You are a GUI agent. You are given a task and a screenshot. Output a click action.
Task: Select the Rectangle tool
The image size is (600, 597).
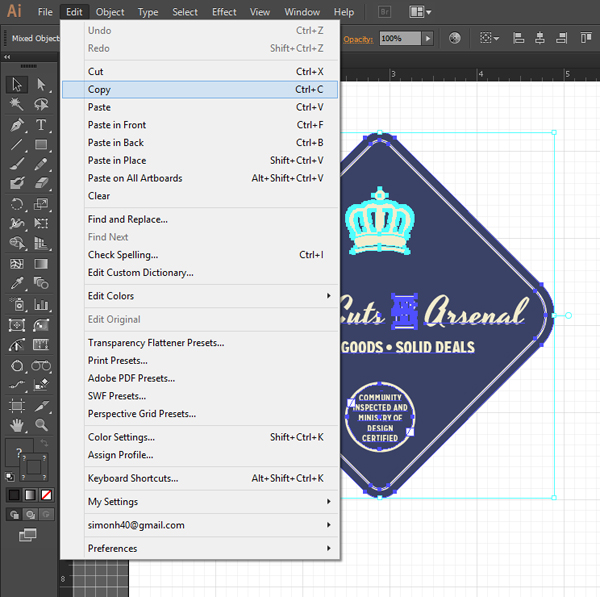click(x=41, y=145)
